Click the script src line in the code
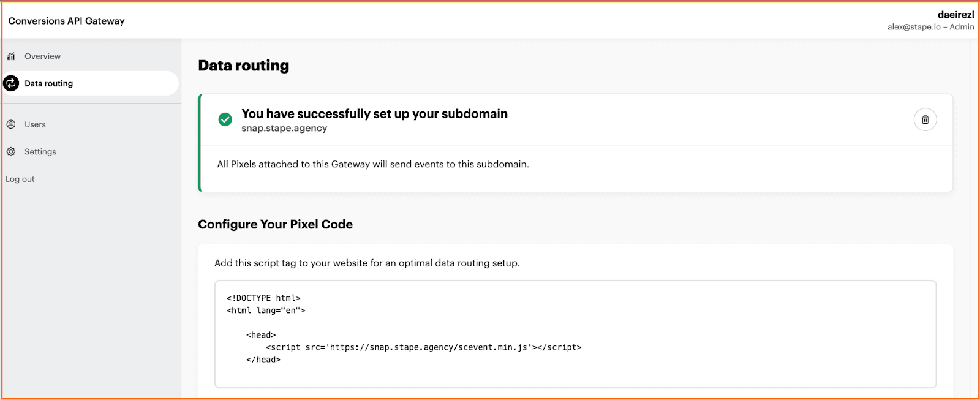The width and height of the screenshot is (980, 400). tap(424, 347)
